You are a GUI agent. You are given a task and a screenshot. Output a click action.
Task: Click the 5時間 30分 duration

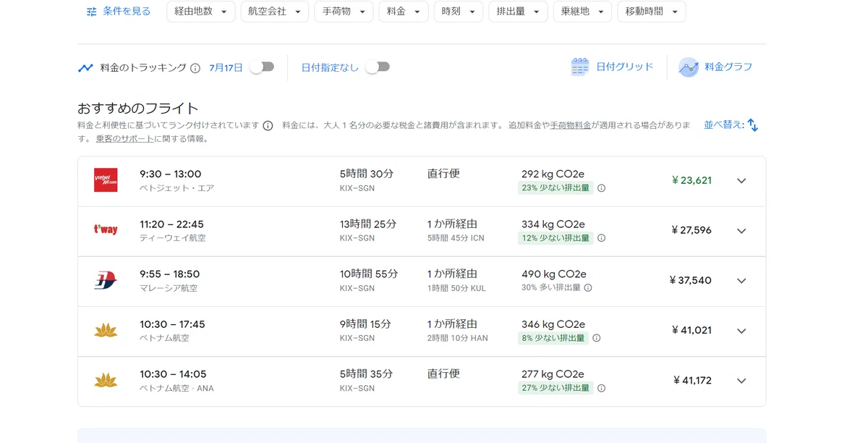(x=367, y=174)
